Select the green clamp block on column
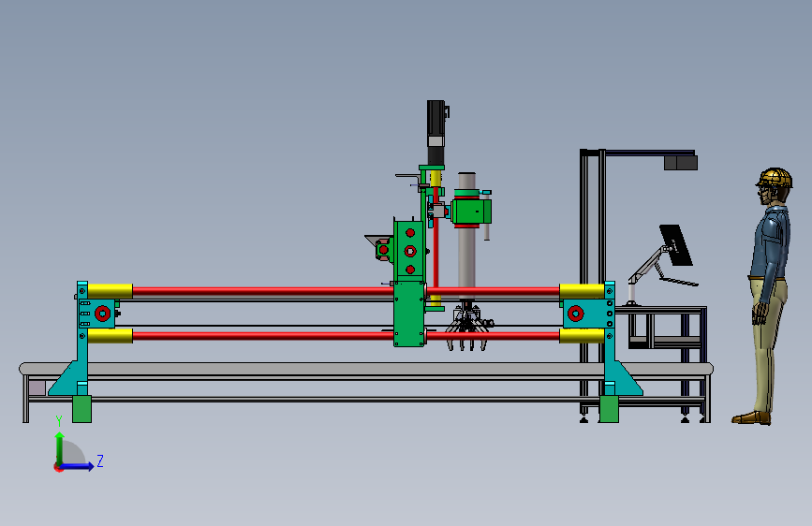This screenshot has width=812, height=526. pos(471,212)
